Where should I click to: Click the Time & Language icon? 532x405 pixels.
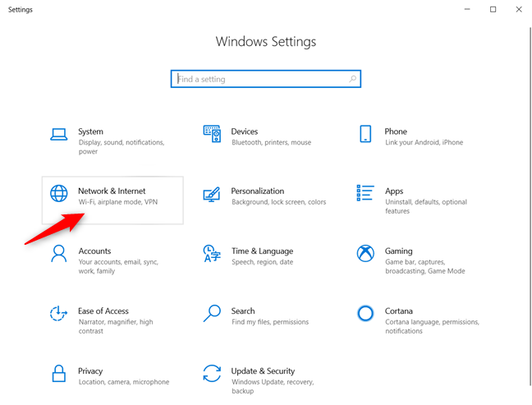212,254
